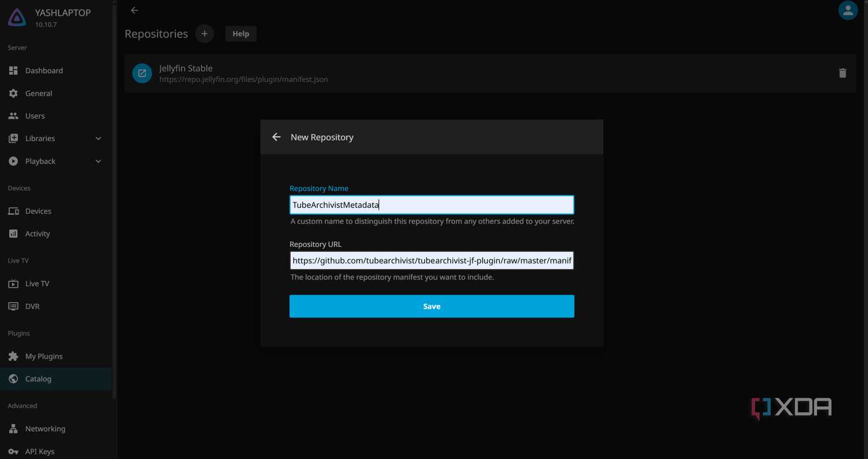Click the My Plugins puzzle icon

click(13, 356)
